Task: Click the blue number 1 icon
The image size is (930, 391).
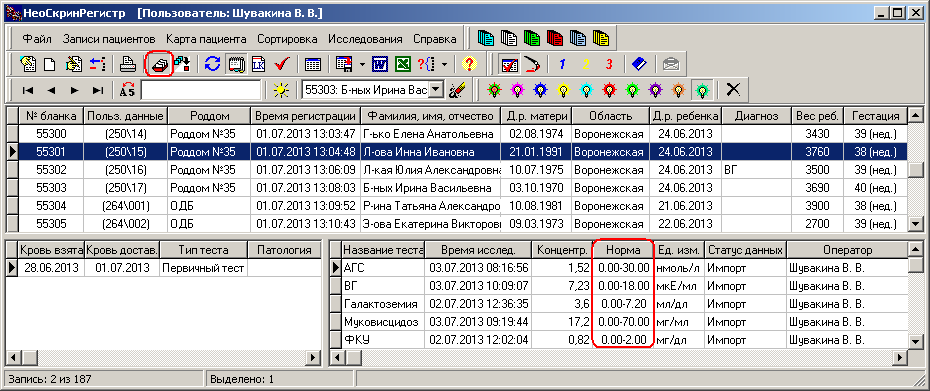Action: (562, 63)
